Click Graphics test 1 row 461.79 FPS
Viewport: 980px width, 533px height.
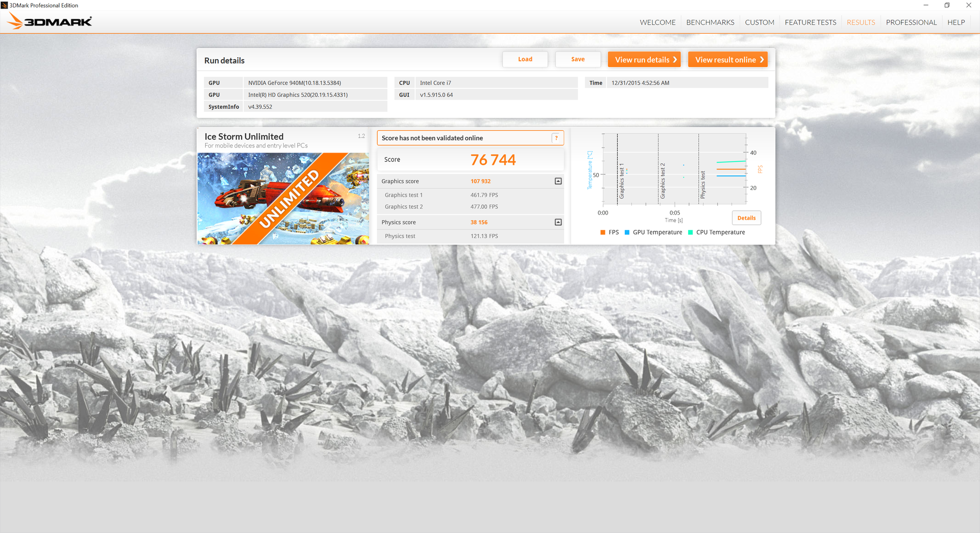click(471, 195)
